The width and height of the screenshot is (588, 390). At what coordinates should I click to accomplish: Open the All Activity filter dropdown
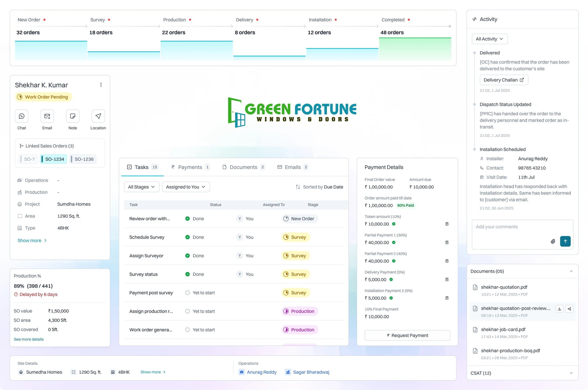pyautogui.click(x=490, y=39)
